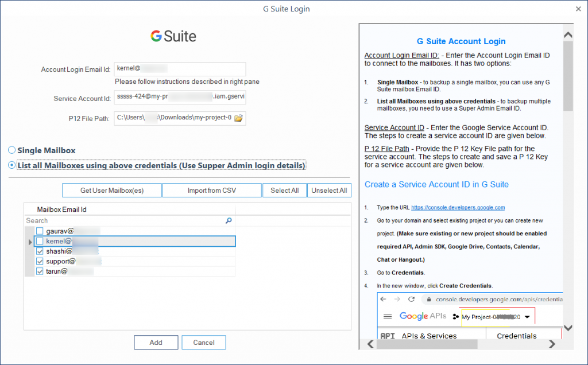Click the back arrow in embedded browser image
Image resolution: width=588 pixels, height=365 pixels.
coord(383,299)
